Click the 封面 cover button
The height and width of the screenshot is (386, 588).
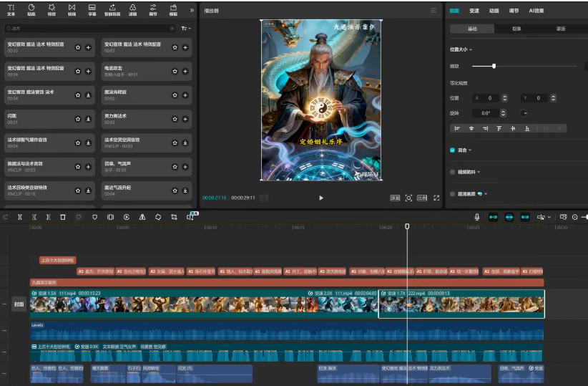point(19,304)
